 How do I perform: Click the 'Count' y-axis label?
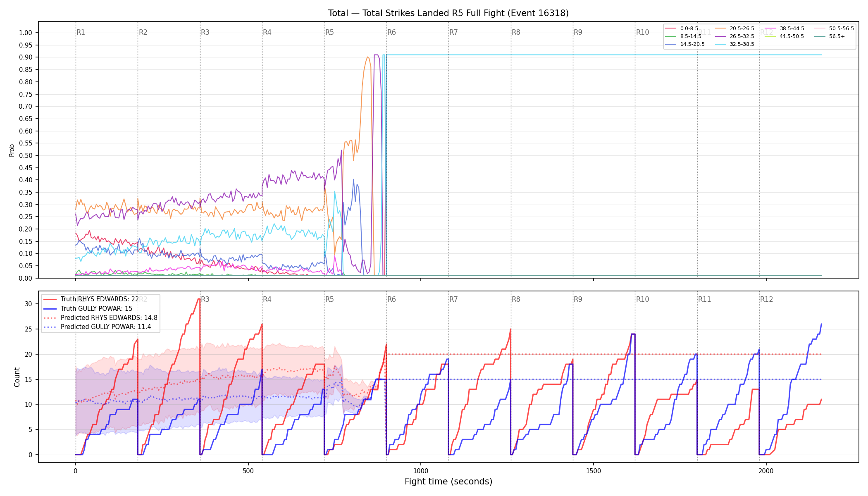pyautogui.click(x=17, y=377)
